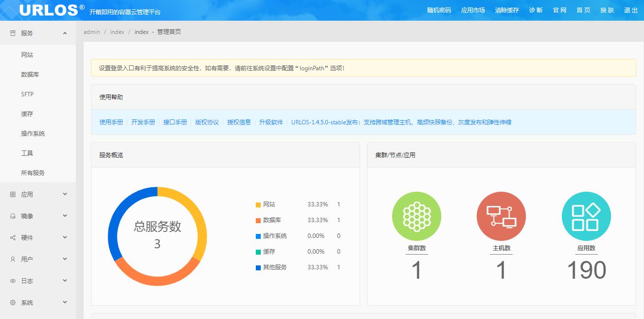The image size is (644, 319).
Task: Click the 硬件 sidebar share icon
Action: [13, 238]
